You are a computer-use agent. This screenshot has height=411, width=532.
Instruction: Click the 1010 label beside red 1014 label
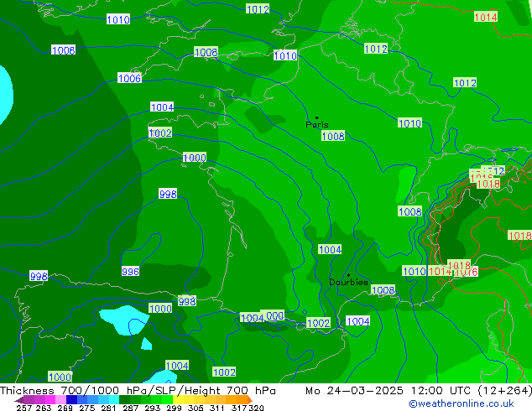point(415,271)
